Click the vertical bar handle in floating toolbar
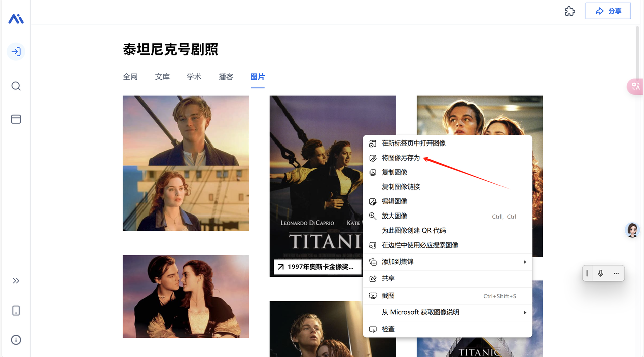644x357 pixels. tap(587, 273)
